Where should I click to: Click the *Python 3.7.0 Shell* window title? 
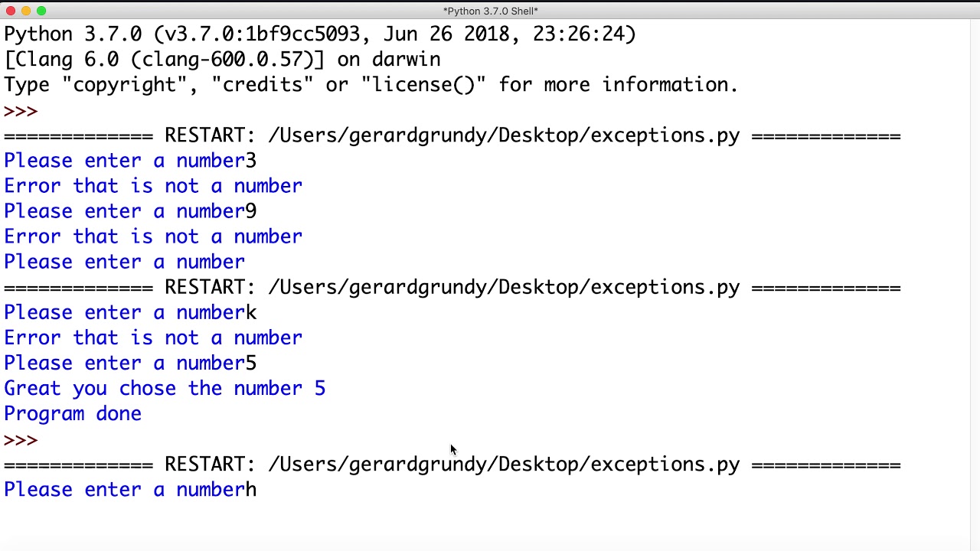click(490, 11)
